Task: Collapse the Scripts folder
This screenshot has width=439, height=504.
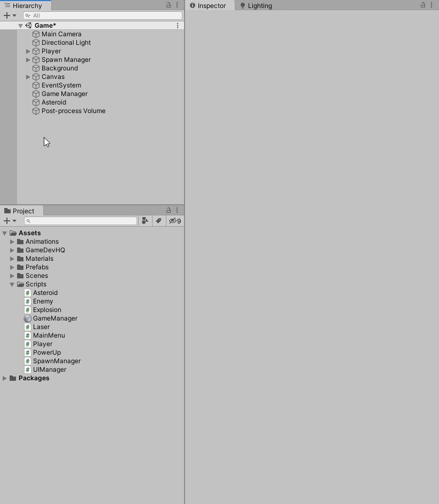Action: coord(12,284)
